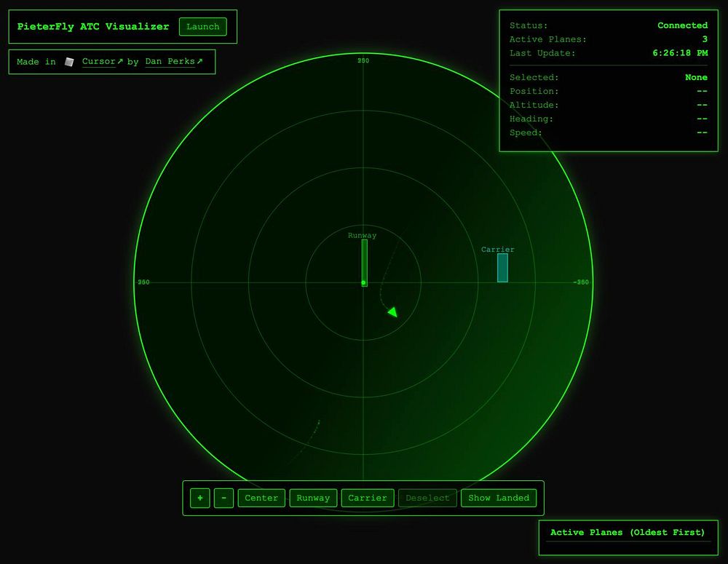Click the Center button

coord(261,498)
